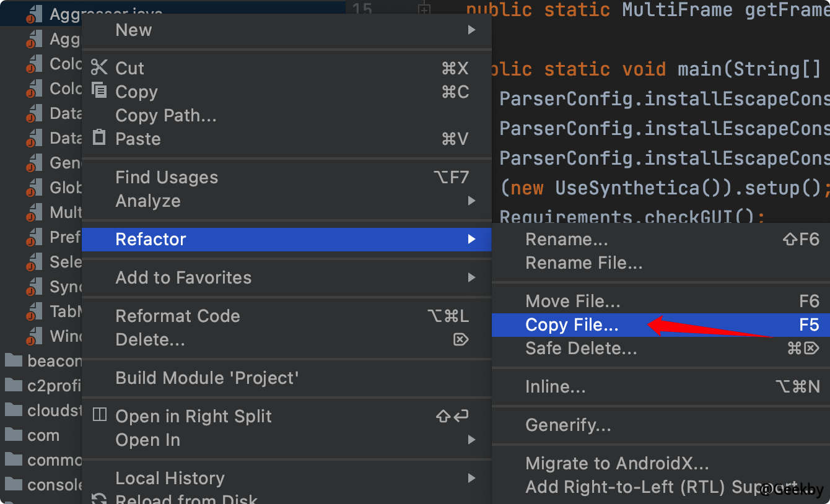Expand the Analyze submenu arrow
Screen dimensions: 830x504
click(x=471, y=201)
